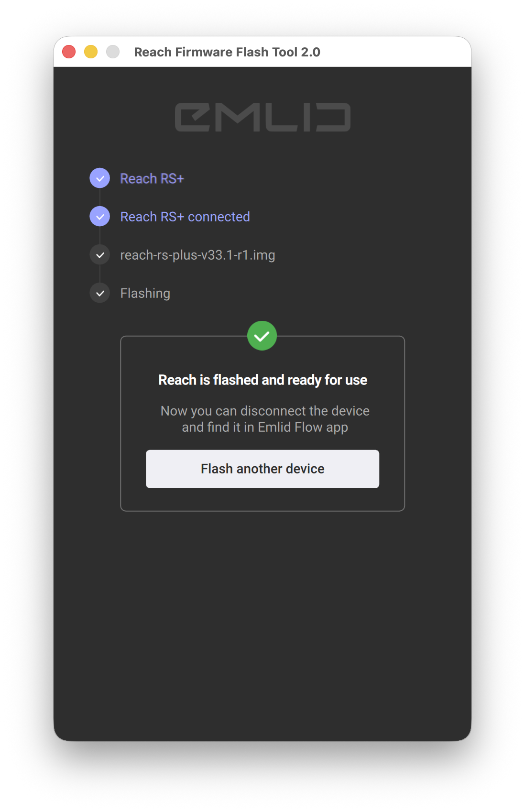525x812 pixels.
Task: Minimize the window with the yellow button
Action: (91, 52)
